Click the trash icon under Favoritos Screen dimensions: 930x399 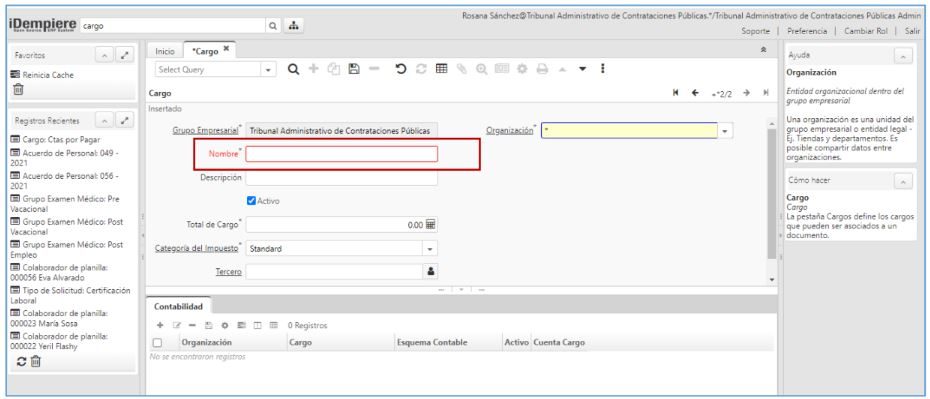click(x=18, y=90)
